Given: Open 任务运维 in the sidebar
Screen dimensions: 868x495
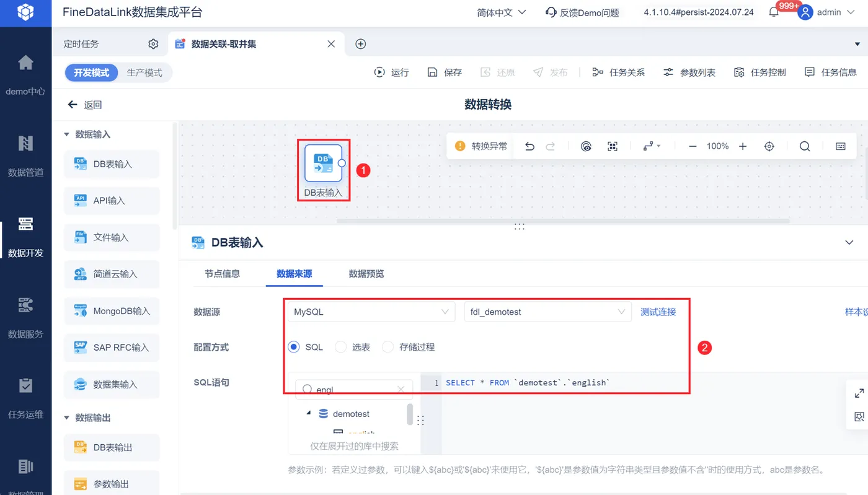Looking at the screenshot, I should [25, 398].
